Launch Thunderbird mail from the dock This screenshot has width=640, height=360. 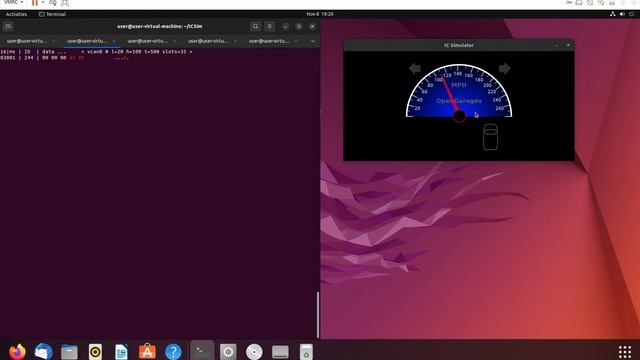coord(43,351)
